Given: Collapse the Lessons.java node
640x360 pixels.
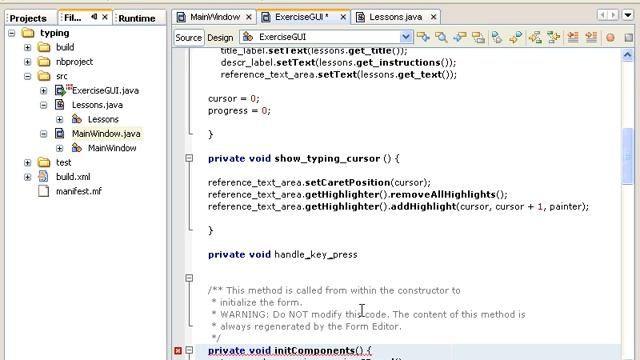Looking at the screenshot, I should click(x=43, y=105).
